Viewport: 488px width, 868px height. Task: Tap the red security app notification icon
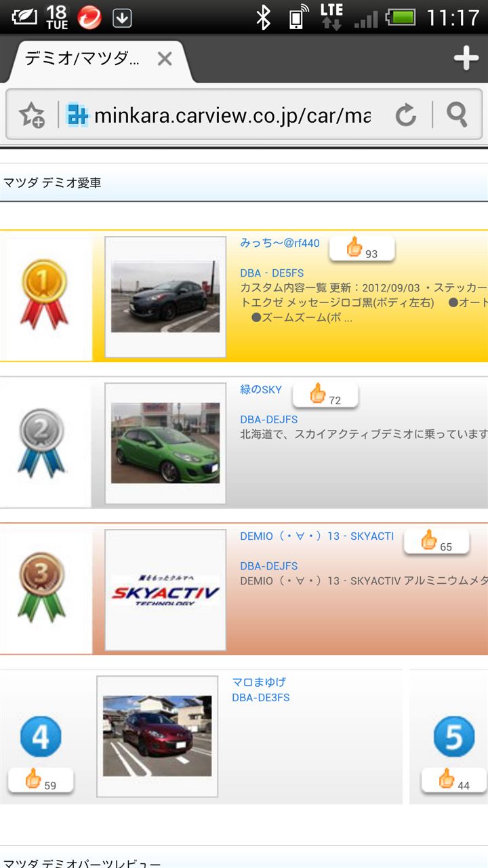pyautogui.click(x=89, y=17)
